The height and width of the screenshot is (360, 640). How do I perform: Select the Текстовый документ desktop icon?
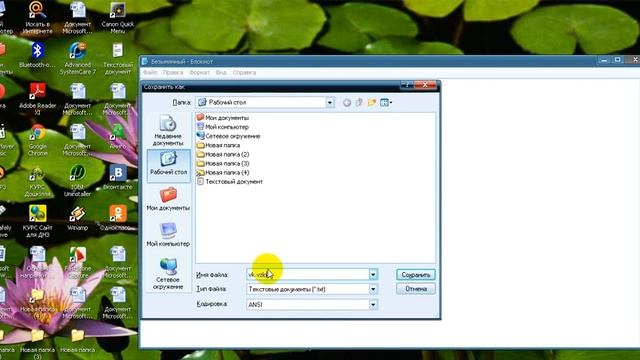pyautogui.click(x=118, y=59)
